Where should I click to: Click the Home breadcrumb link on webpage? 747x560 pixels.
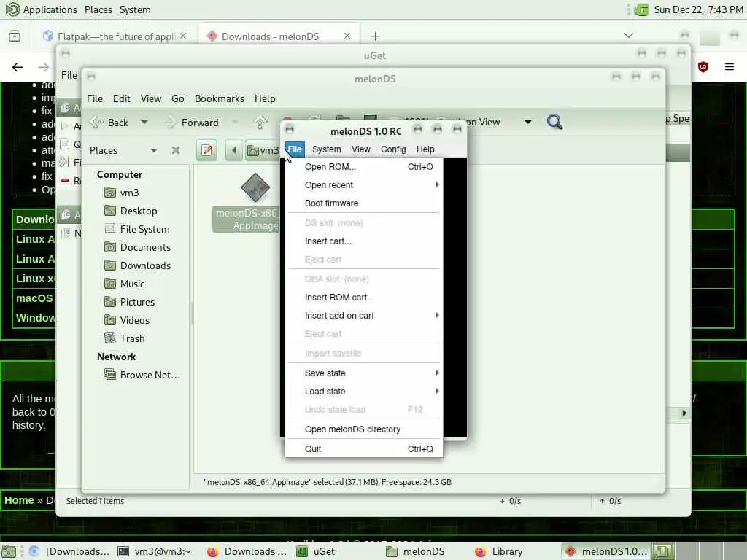pos(19,500)
